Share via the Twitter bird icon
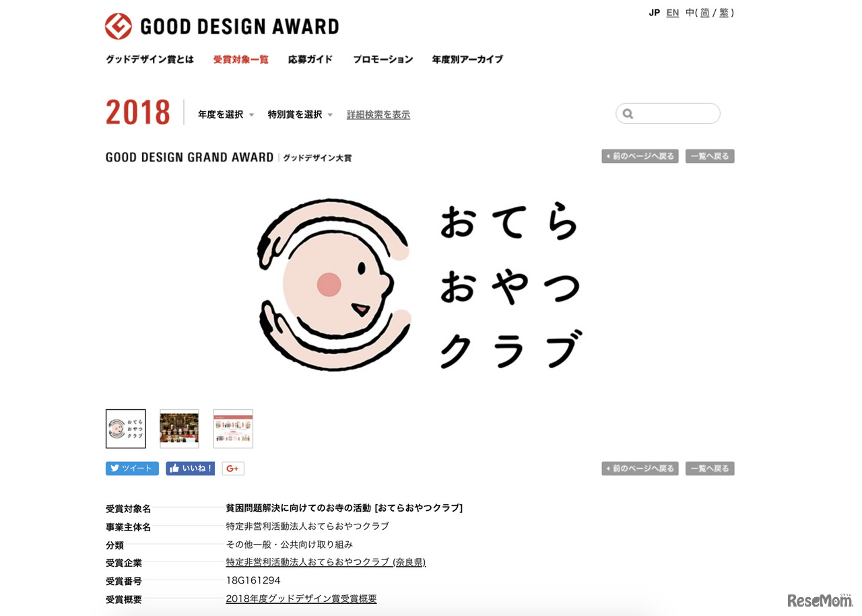 coord(114,468)
